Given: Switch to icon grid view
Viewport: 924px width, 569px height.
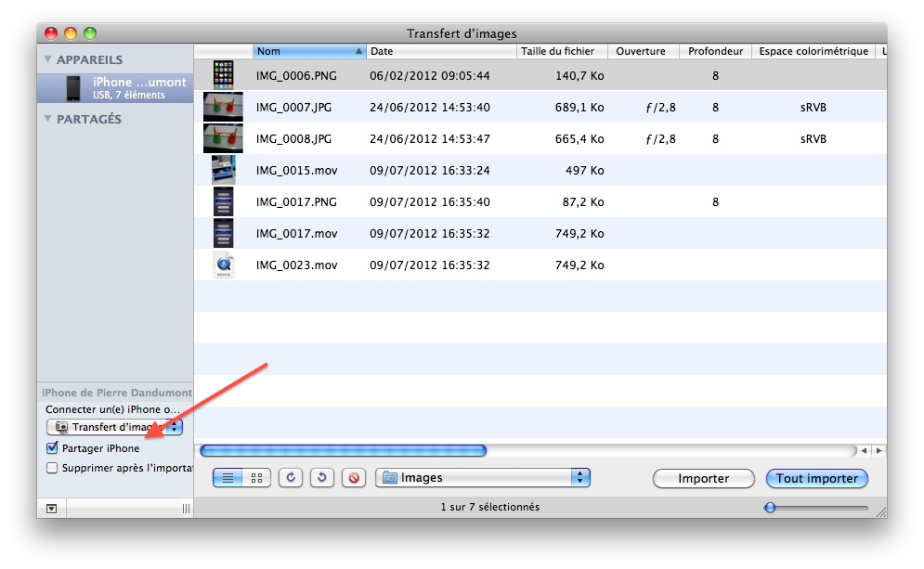Looking at the screenshot, I should 257,478.
